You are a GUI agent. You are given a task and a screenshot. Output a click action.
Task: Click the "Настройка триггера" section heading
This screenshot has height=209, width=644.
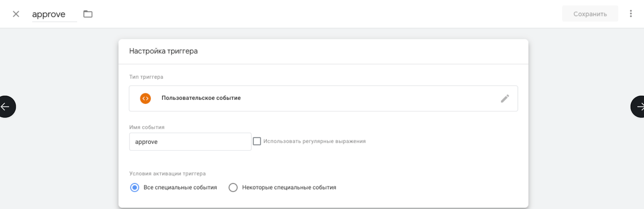[163, 51]
